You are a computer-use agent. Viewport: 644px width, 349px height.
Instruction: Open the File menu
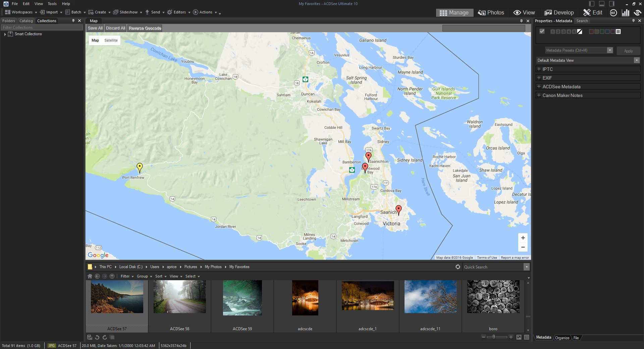click(x=15, y=4)
